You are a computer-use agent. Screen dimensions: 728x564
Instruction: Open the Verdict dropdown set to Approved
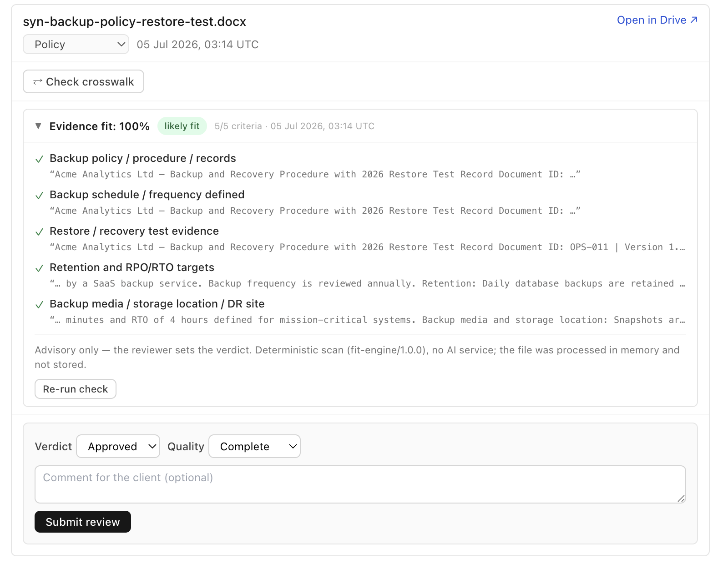(x=118, y=446)
